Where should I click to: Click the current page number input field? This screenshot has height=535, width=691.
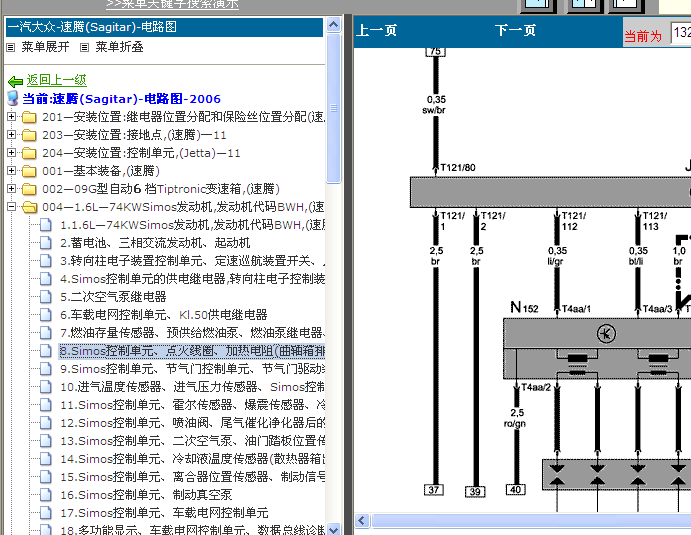click(681, 33)
